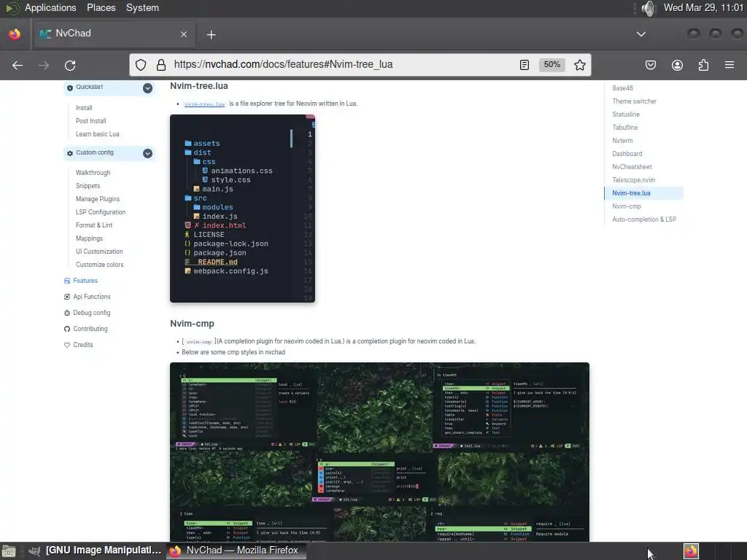The width and height of the screenshot is (747, 560).
Task: Open Firefox account icon
Action: pos(677,65)
